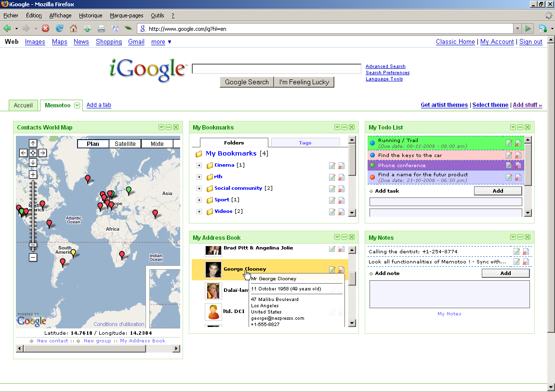This screenshot has height=392, width=555.
Task: Switch map to Plan view
Action: click(93, 144)
